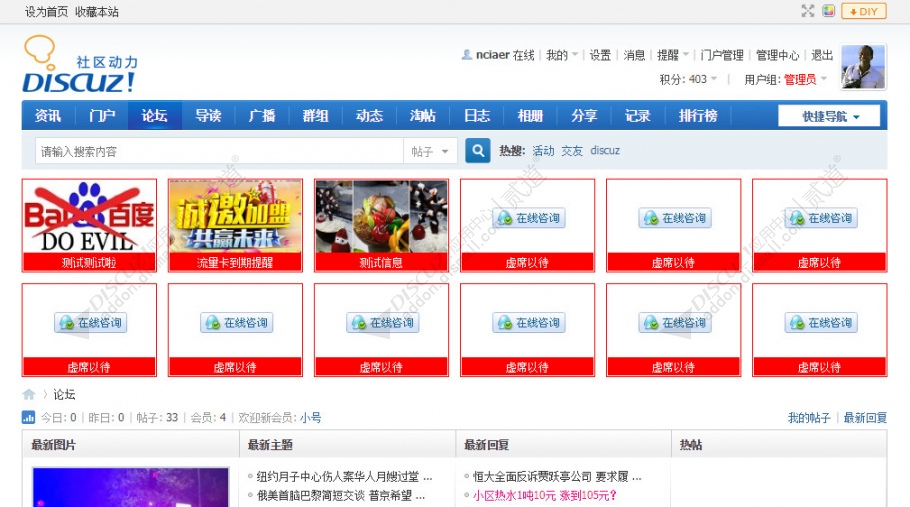The image size is (910, 507).
Task: Click hot search term discuz
Action: click(x=605, y=151)
